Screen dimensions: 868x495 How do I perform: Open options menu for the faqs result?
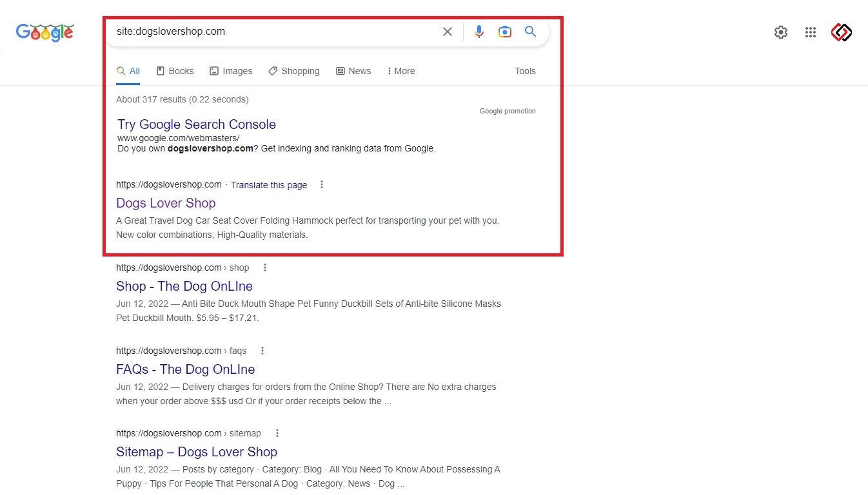(262, 351)
